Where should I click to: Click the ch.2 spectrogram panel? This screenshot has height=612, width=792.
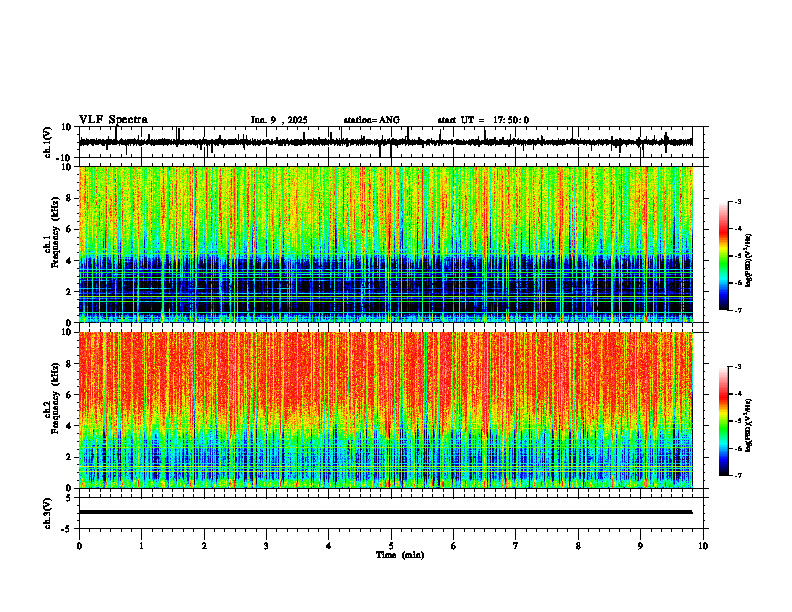385,410
